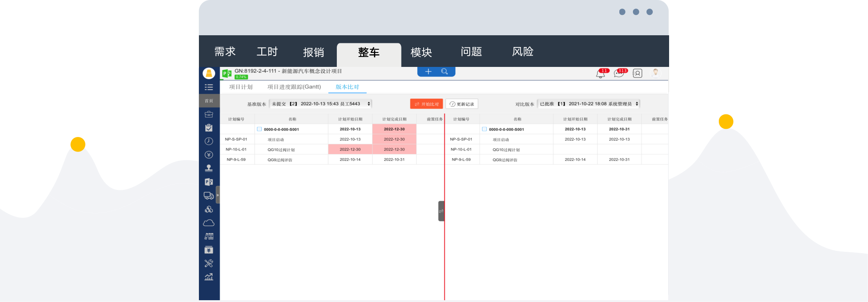Open the 基准版本 version dropdown
Screen dimensions: 868x302
tap(321, 104)
